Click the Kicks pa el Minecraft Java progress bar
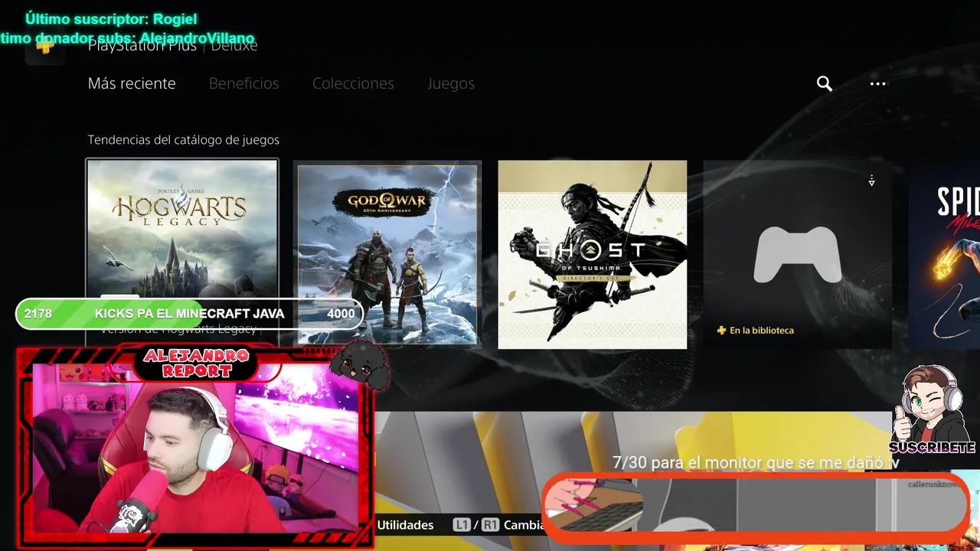Screen dimensions: 980x551 coord(189,314)
